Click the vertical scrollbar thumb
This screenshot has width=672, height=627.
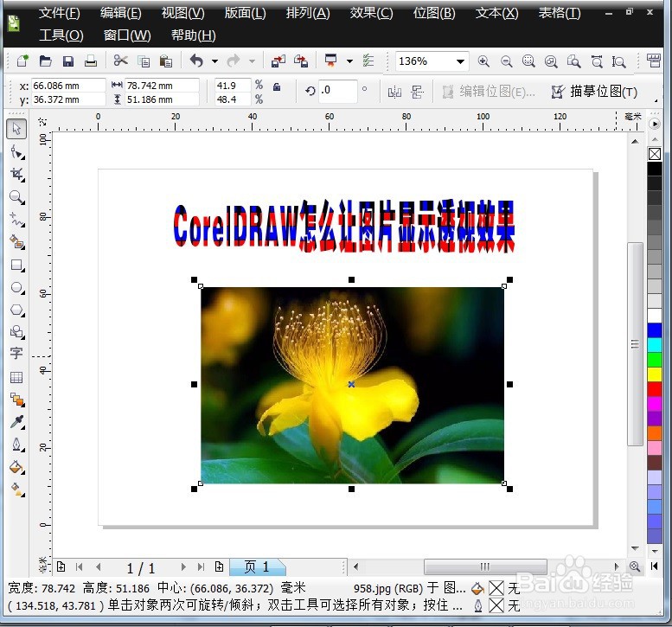click(x=635, y=344)
